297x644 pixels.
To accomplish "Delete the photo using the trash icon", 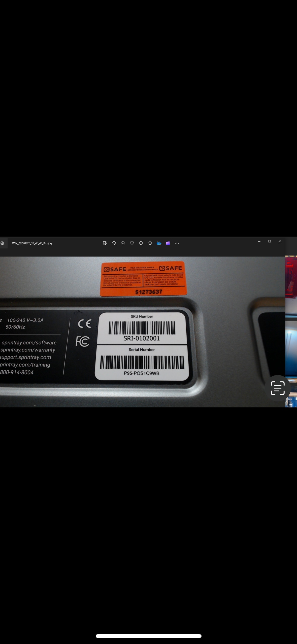I will point(123,243).
